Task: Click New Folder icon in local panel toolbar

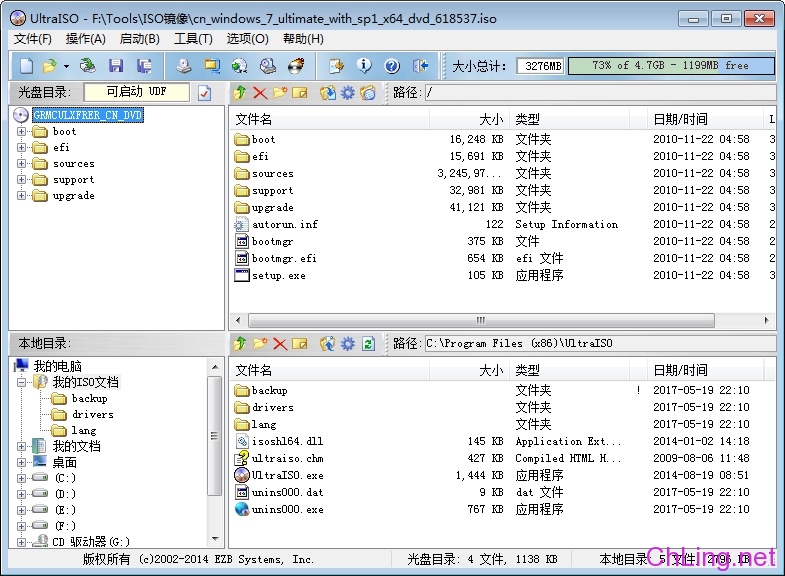Action: coord(260,343)
